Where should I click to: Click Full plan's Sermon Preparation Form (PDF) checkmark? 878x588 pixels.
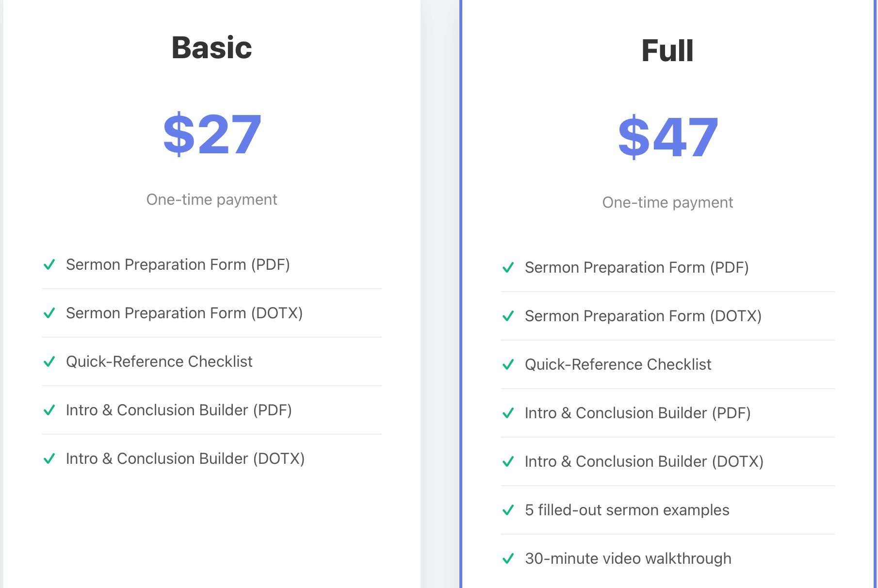pyautogui.click(x=508, y=267)
